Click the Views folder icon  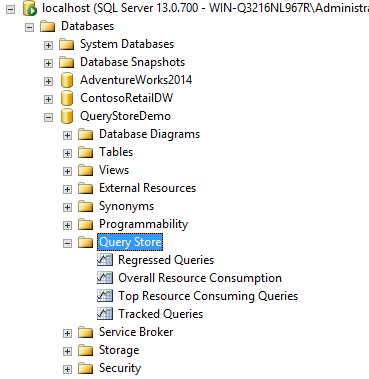(x=85, y=170)
